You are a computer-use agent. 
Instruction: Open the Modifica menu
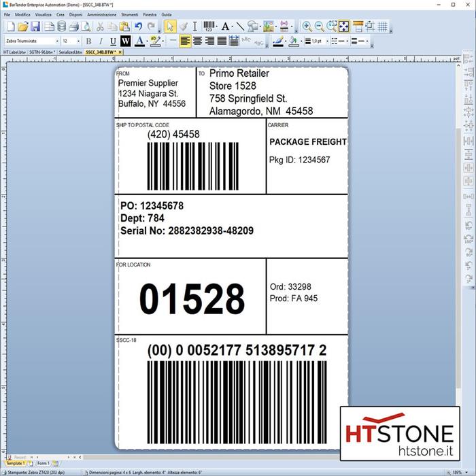22,14
